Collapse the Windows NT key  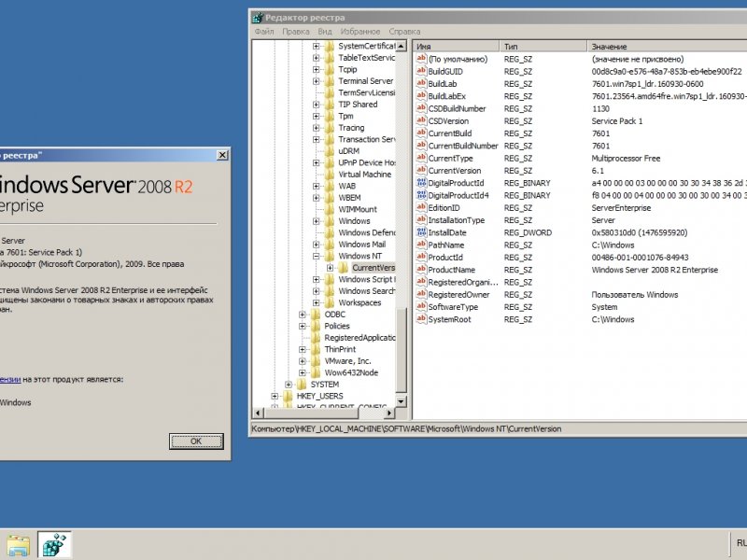coord(316,256)
